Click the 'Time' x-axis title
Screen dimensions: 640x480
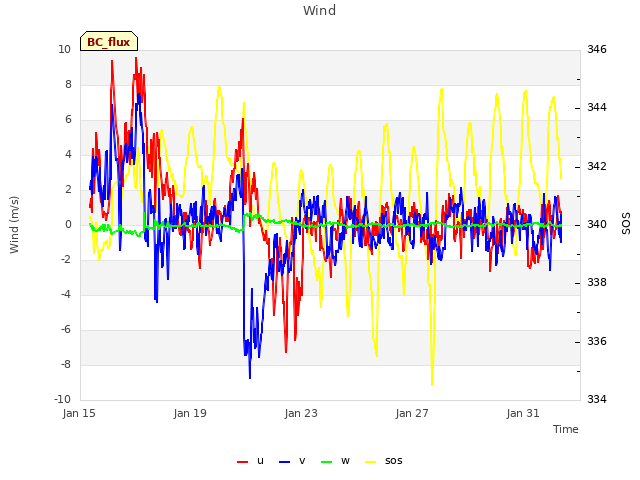[566, 429]
